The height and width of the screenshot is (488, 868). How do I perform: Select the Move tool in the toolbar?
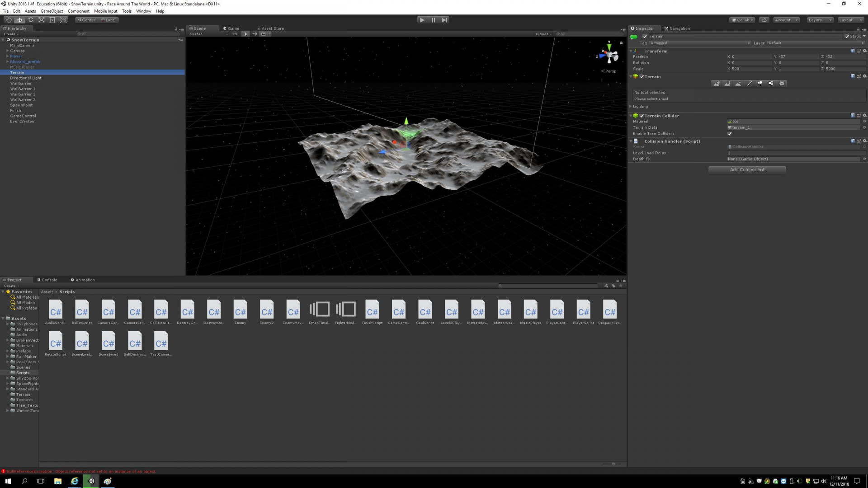tap(19, 20)
